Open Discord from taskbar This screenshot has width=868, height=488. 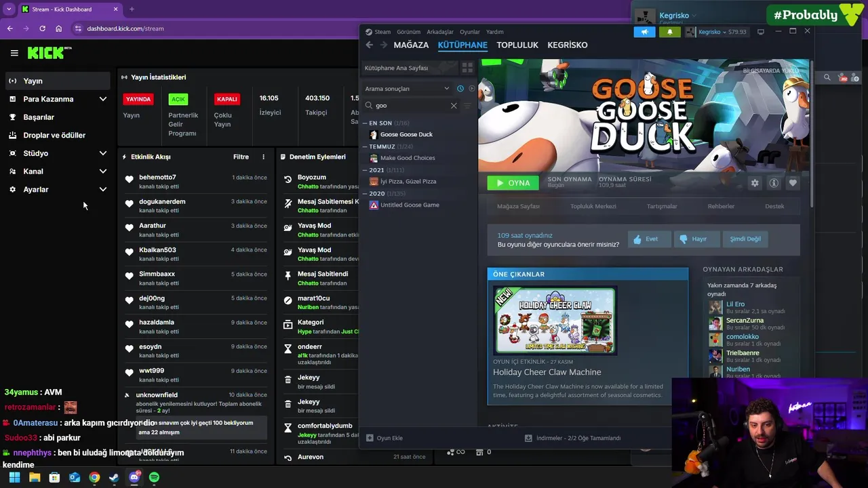[x=134, y=477]
